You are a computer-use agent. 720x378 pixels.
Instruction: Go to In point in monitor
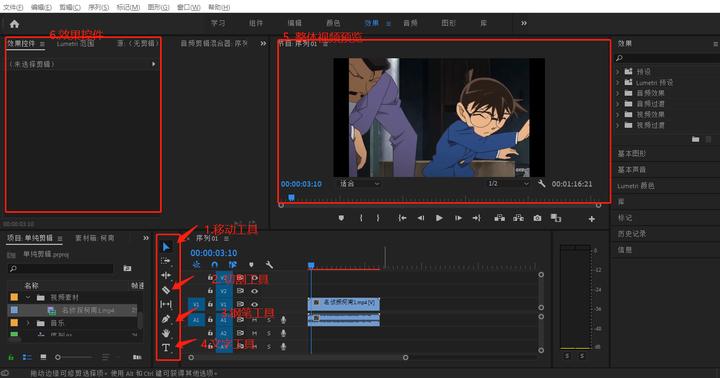click(402, 218)
